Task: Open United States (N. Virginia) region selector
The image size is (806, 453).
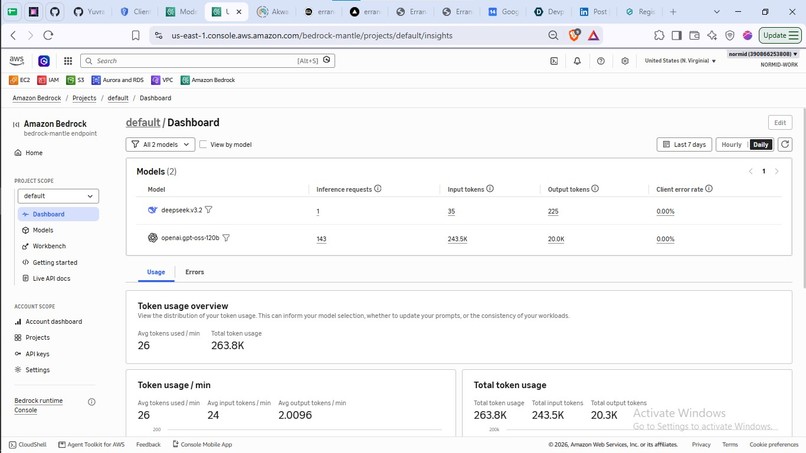Action: [680, 61]
